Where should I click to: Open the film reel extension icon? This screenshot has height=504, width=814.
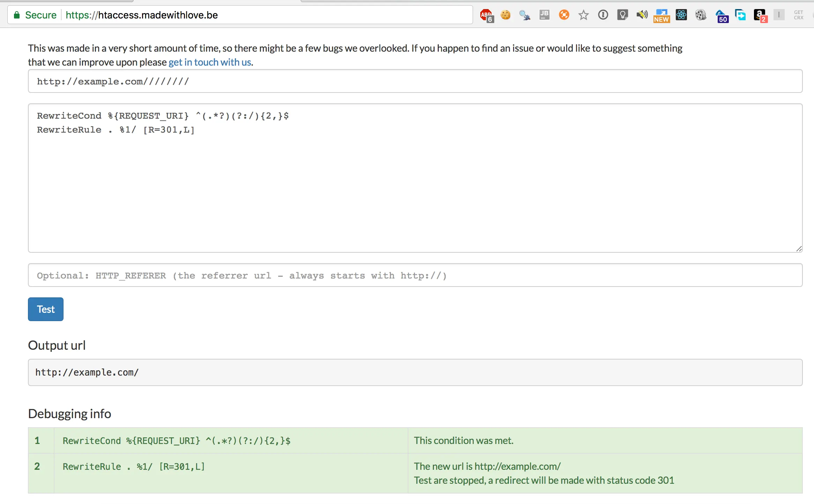click(701, 15)
